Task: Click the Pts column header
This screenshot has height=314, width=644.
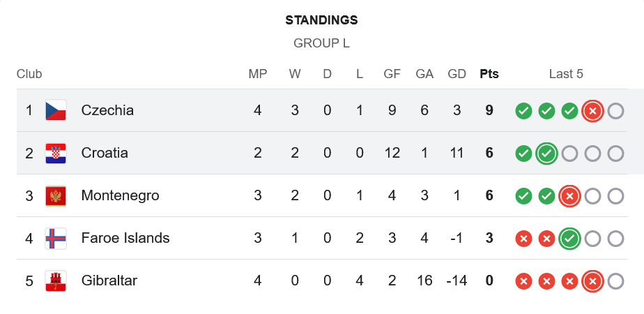Action: [489, 74]
